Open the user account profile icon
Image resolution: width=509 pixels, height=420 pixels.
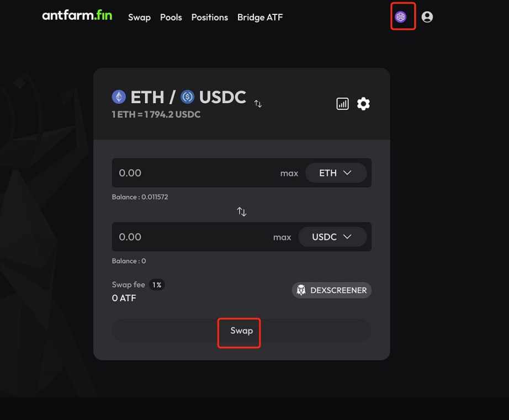coord(427,17)
